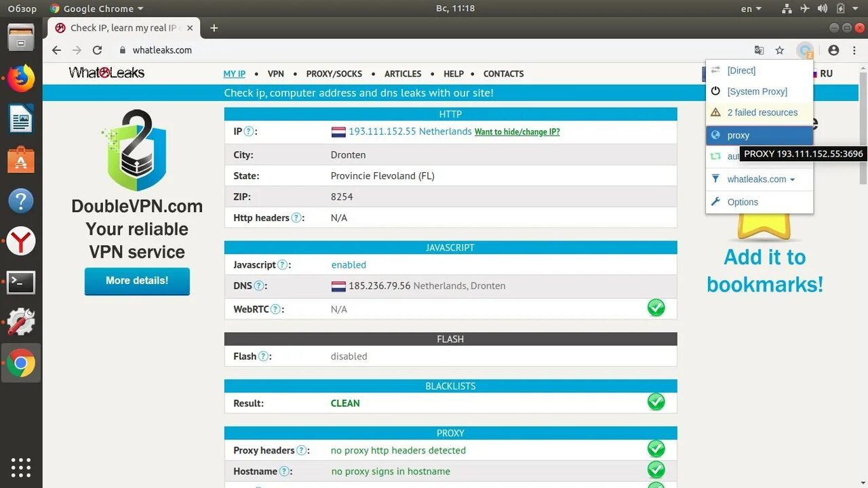Select the proxy profile

tap(759, 136)
